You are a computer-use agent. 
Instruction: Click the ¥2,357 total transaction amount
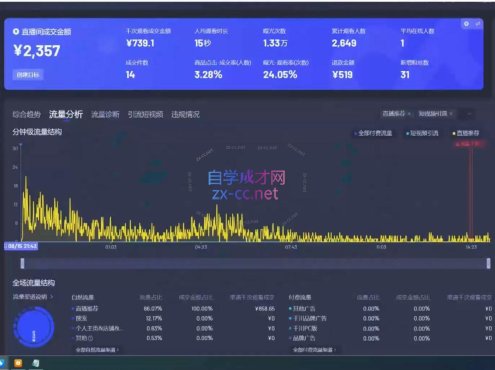pos(37,51)
